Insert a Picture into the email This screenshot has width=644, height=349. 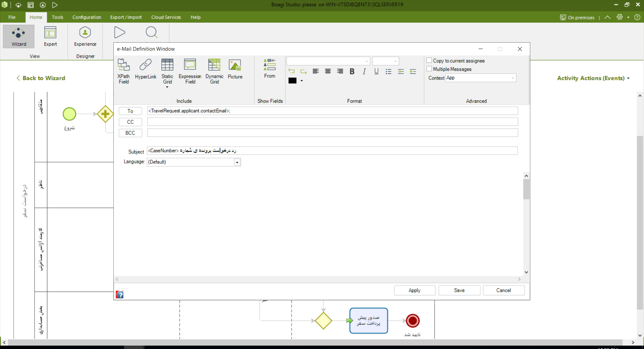click(x=235, y=69)
